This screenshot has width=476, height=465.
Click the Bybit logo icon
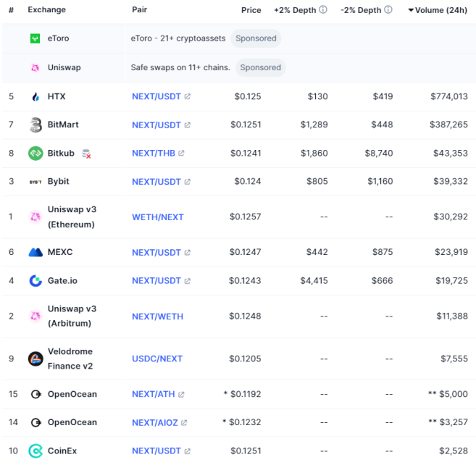tap(36, 182)
